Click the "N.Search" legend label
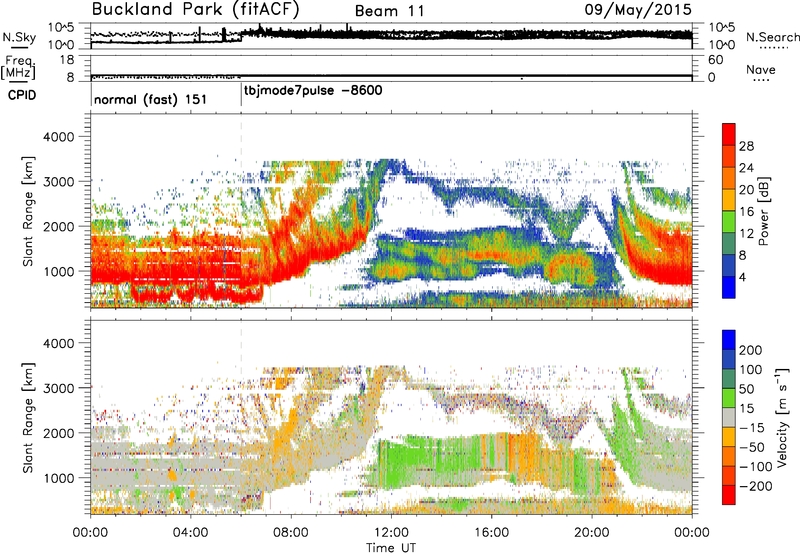 (772, 37)
